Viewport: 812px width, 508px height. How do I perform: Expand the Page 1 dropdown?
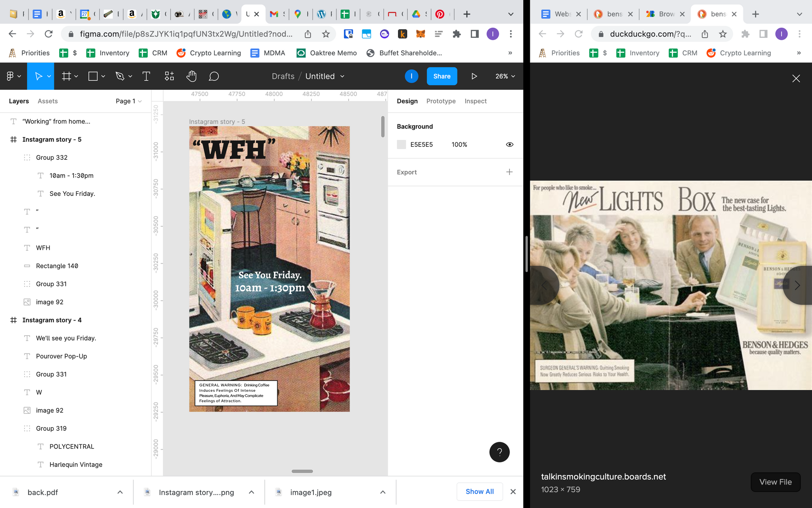[129, 101]
